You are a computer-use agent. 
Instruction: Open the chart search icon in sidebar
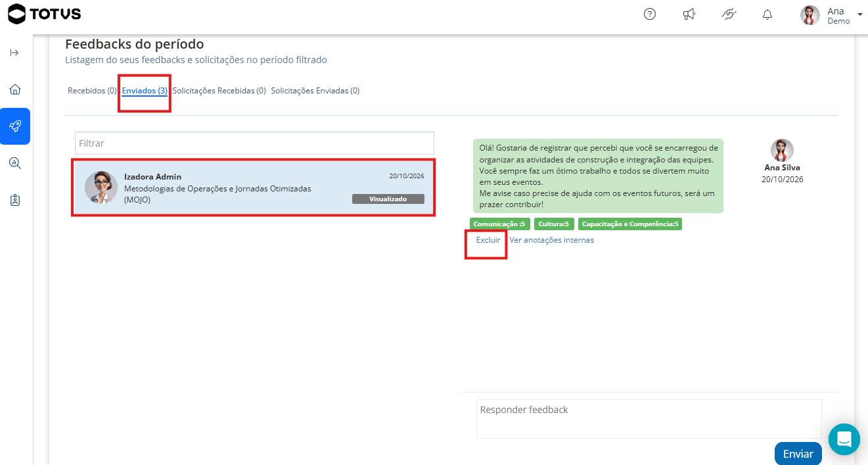pyautogui.click(x=15, y=163)
